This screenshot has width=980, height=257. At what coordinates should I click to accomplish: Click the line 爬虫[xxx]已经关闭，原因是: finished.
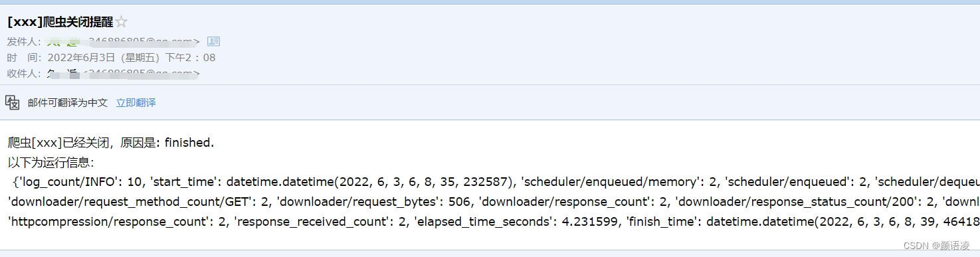pyautogui.click(x=111, y=142)
